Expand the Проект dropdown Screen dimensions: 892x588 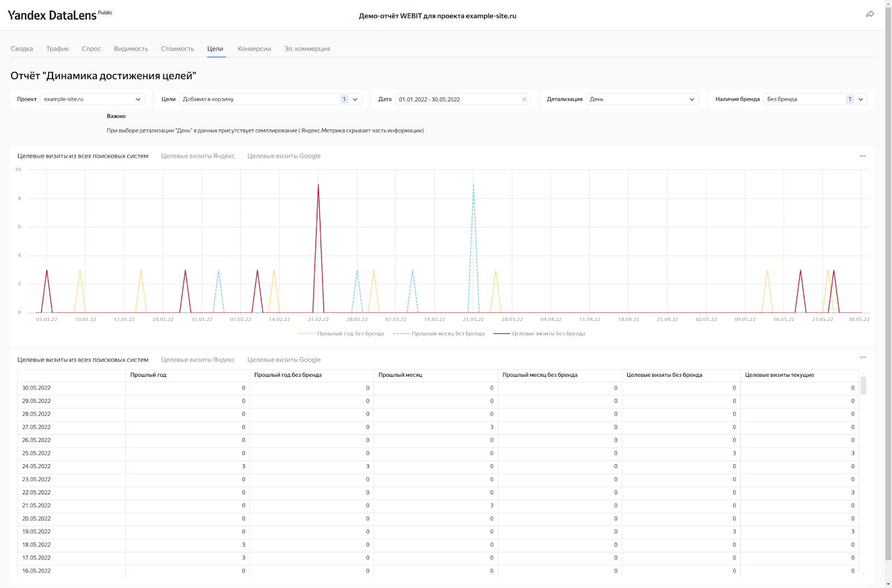[92, 99]
